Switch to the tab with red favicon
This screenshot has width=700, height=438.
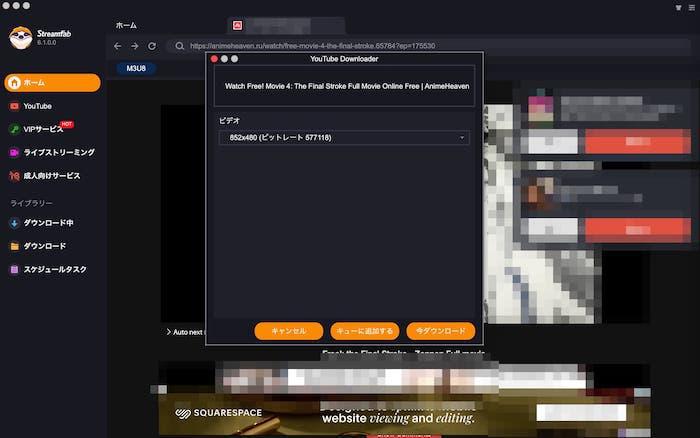point(286,25)
